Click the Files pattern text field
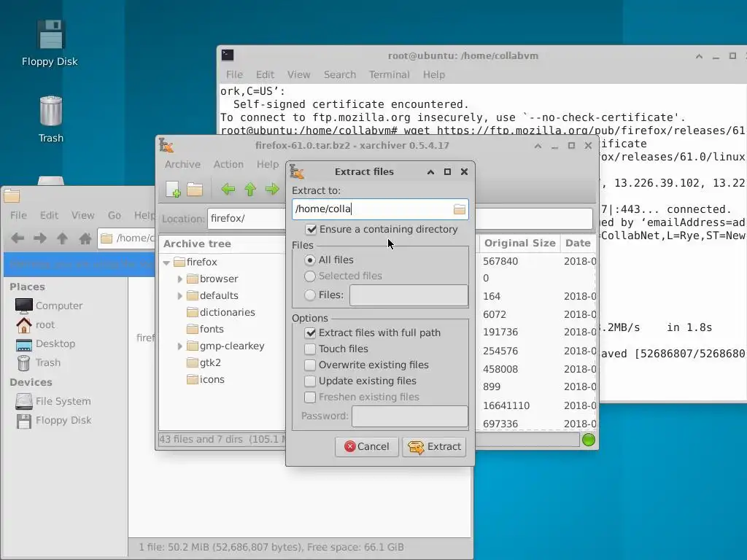 [x=409, y=295]
